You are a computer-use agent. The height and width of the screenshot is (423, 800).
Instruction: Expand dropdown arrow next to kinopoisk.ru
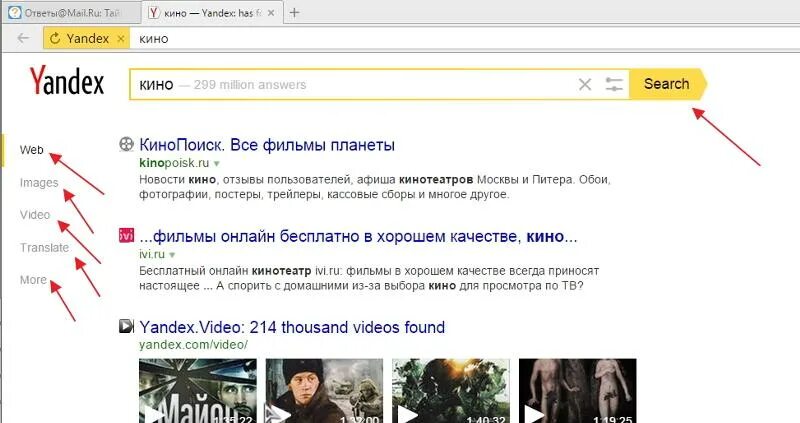tap(216, 164)
